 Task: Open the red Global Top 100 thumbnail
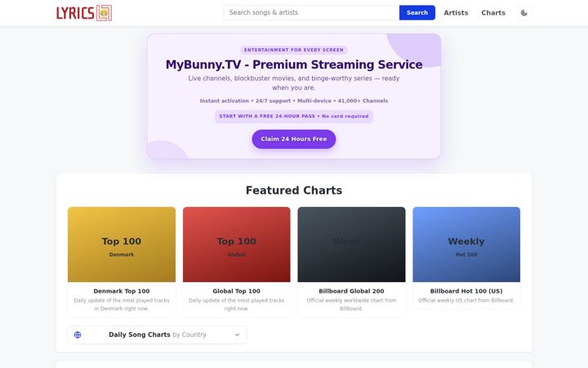tap(236, 245)
